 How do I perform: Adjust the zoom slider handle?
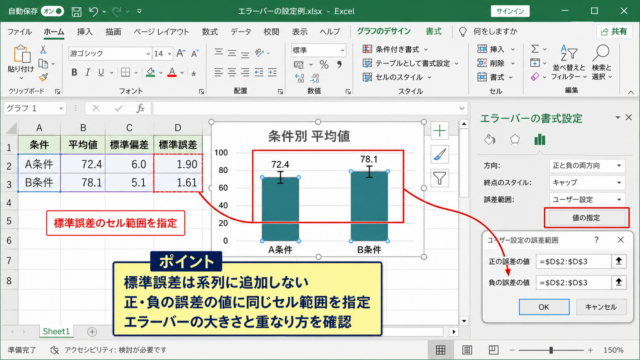551,350
